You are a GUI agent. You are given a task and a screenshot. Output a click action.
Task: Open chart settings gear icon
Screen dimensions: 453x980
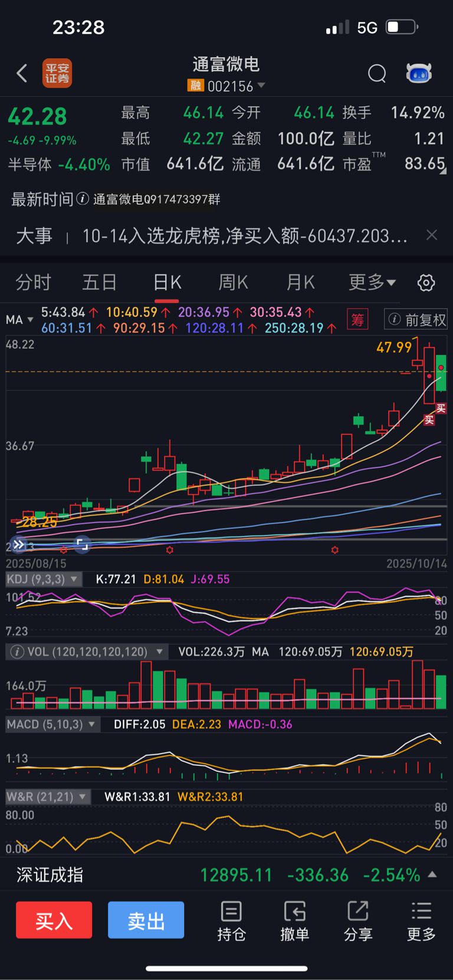coord(426,283)
